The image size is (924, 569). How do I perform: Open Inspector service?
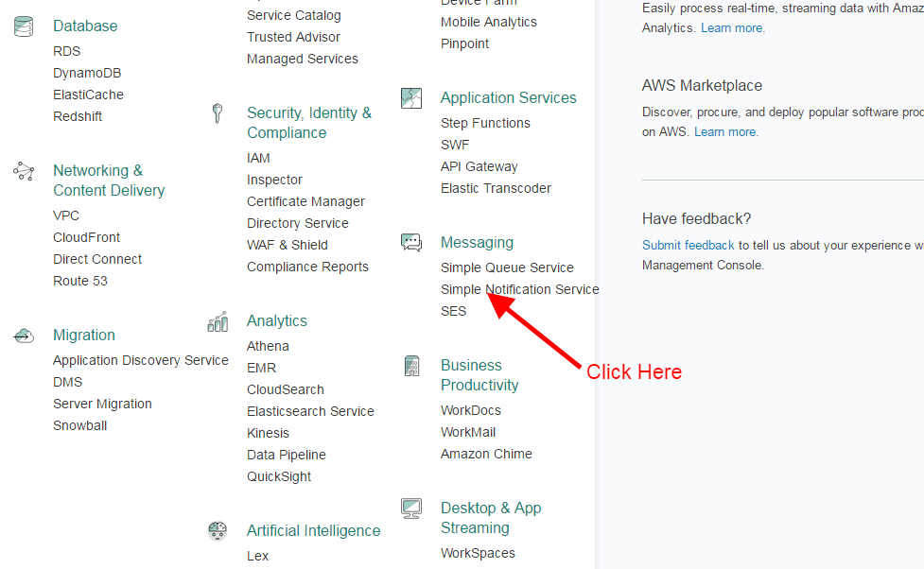click(274, 181)
